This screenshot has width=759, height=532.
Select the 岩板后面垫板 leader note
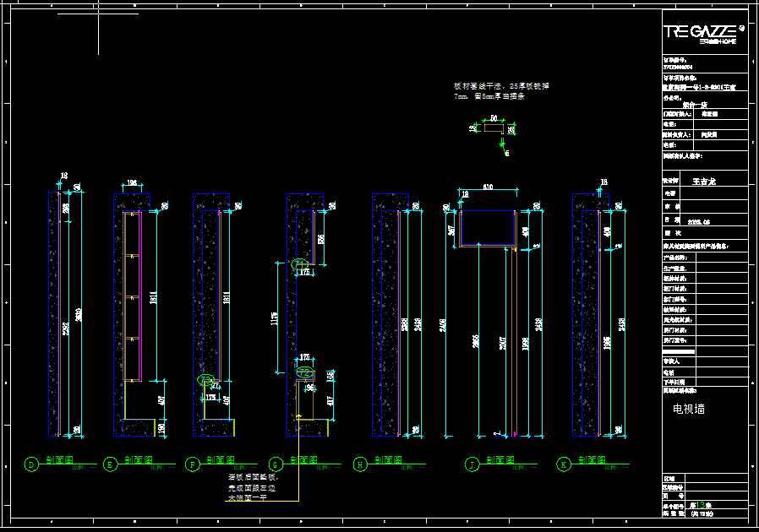254,487
